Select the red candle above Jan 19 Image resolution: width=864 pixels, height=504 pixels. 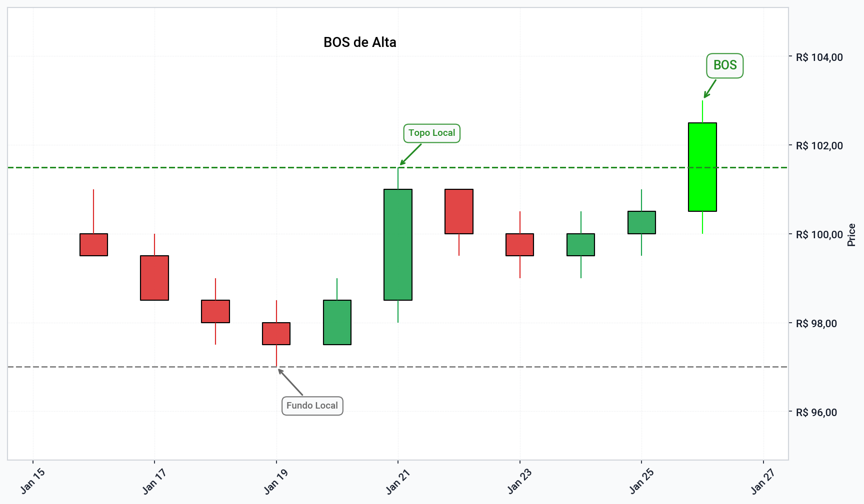(x=276, y=333)
